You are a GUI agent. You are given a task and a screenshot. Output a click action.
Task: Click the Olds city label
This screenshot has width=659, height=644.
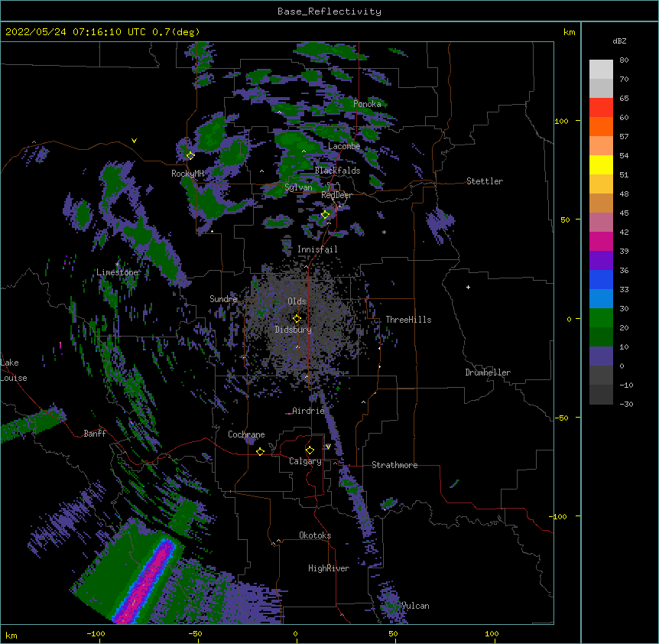297,301
